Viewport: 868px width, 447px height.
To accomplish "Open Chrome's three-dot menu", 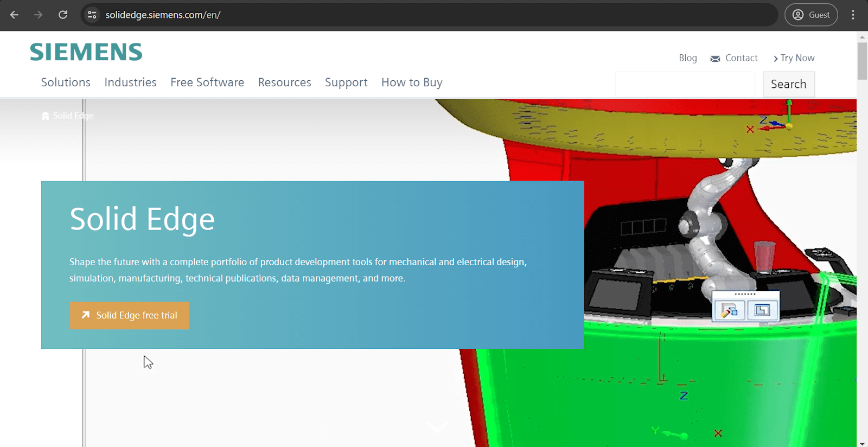I will (x=853, y=15).
